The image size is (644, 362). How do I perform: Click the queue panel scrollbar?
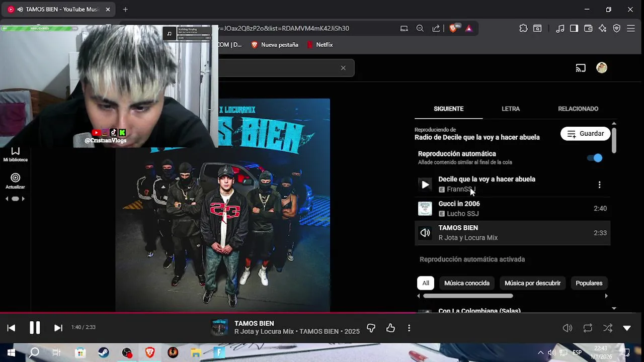click(614, 140)
